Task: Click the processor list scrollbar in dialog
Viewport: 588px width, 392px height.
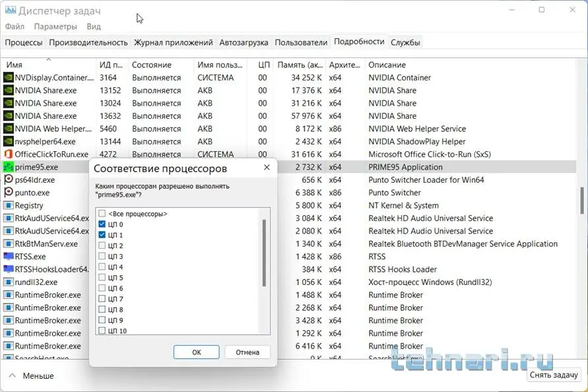Action: tap(264, 253)
